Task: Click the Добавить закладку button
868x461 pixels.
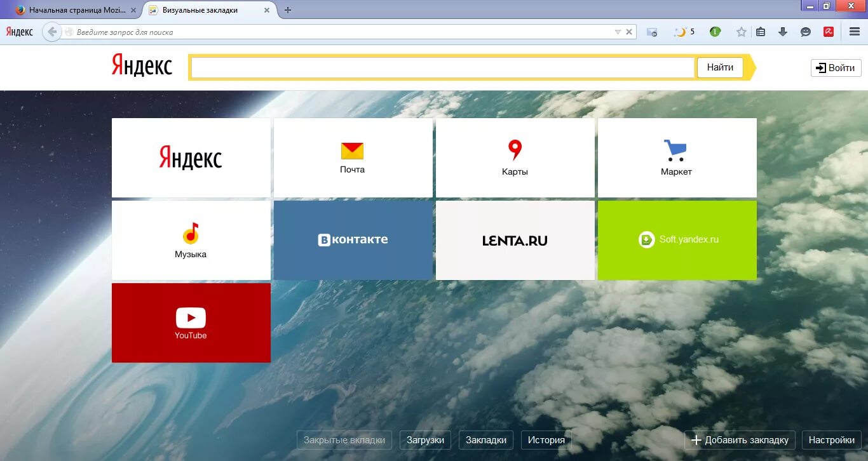Action: (740, 440)
